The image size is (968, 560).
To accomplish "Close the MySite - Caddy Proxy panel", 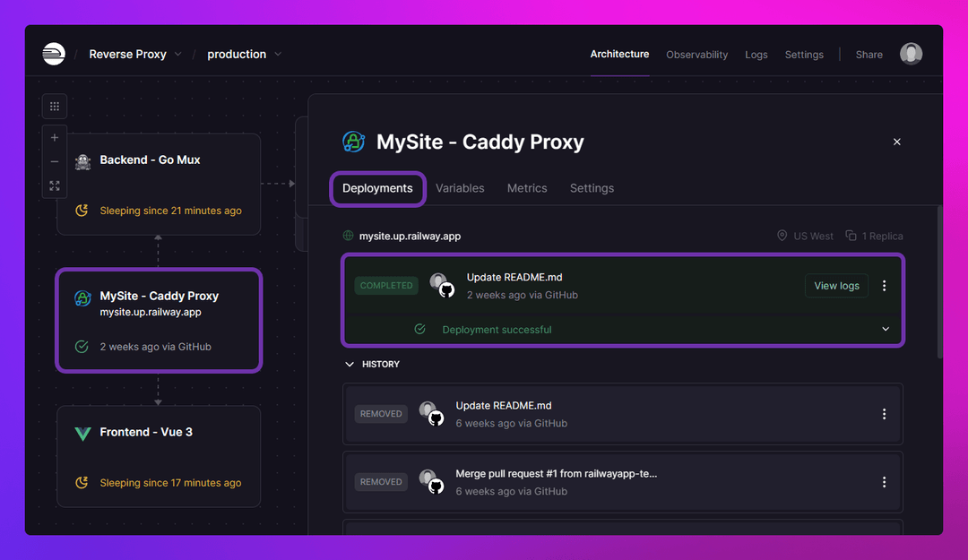I will click(x=896, y=142).
